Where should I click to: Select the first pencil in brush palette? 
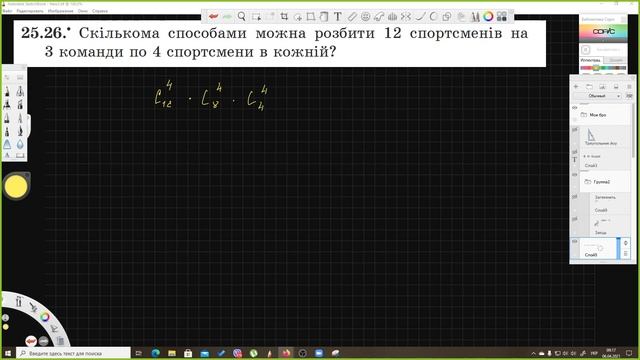coord(7,91)
